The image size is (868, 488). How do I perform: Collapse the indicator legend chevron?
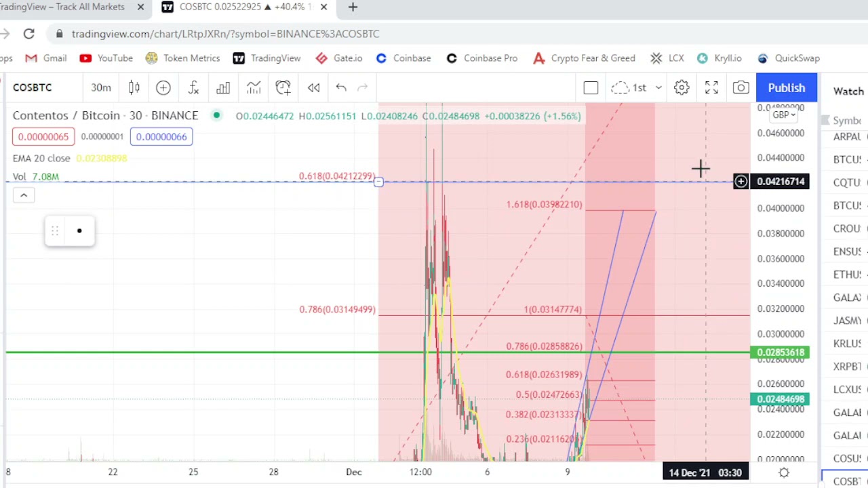(x=23, y=195)
